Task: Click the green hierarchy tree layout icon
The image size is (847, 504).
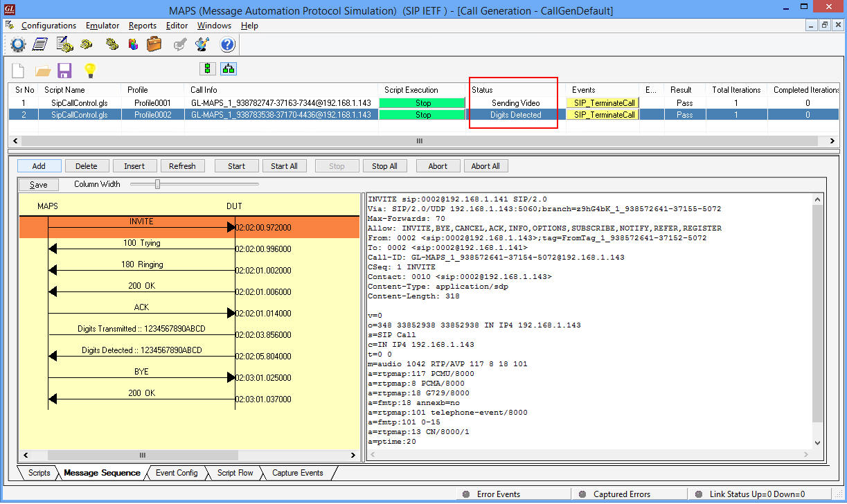Action: click(229, 69)
